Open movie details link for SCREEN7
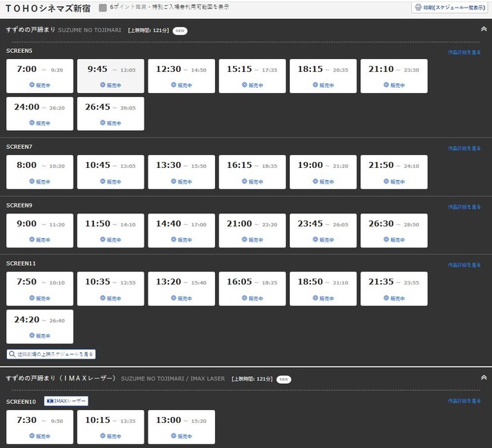Viewport: 492px width, 448px height. [x=463, y=148]
